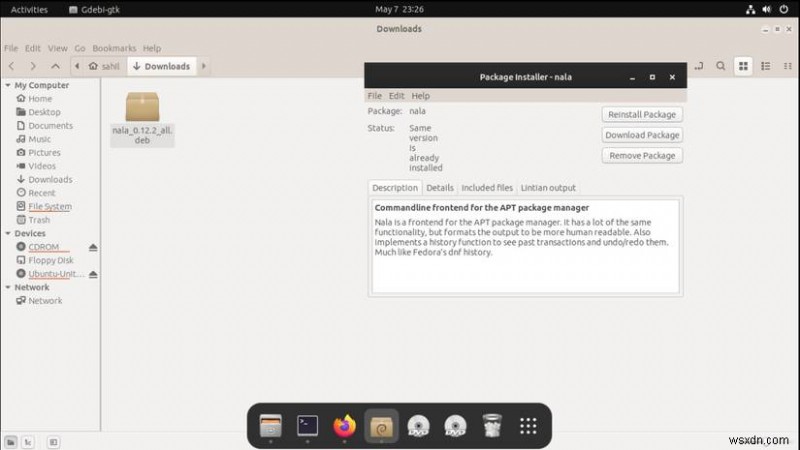This screenshot has width=800, height=450.
Task: Click the sahil home path button
Action: [104, 66]
